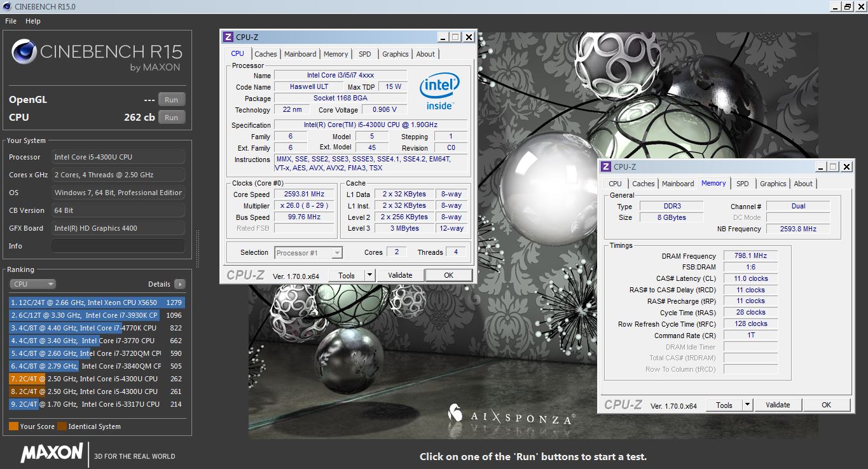Click the Processor field Intel Core i5-4300U CPU

pyautogui.click(x=118, y=157)
